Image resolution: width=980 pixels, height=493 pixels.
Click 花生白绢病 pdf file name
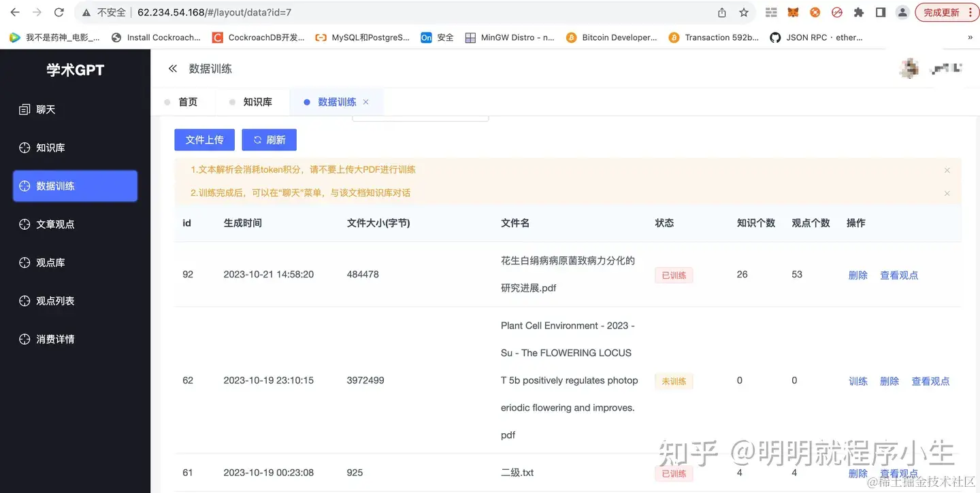tap(568, 274)
